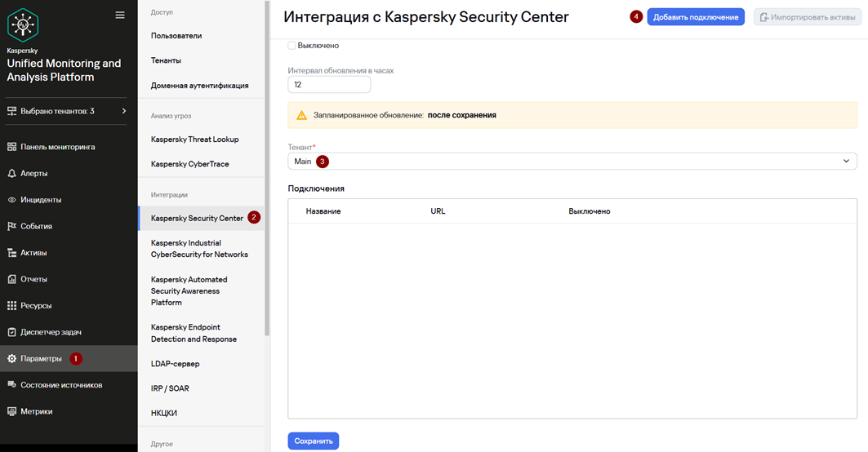This screenshot has height=452, width=868.
Task: Collapse sidebar with hamburger menu icon
Action: [119, 15]
